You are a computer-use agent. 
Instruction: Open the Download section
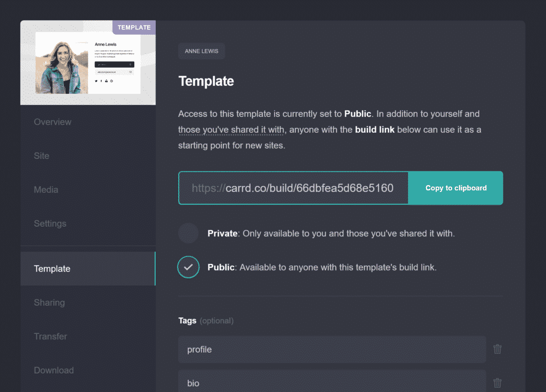pos(53,370)
